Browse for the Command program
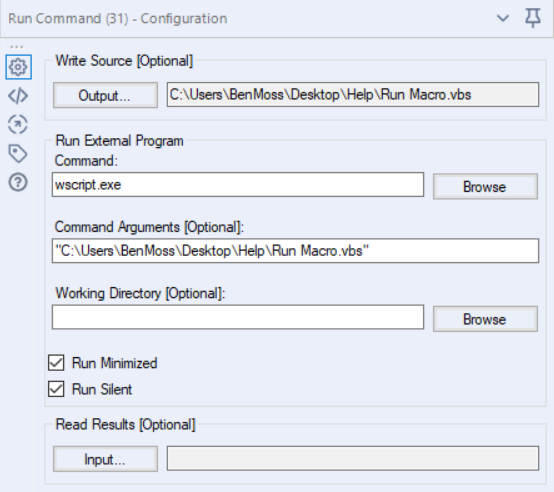 click(x=485, y=186)
